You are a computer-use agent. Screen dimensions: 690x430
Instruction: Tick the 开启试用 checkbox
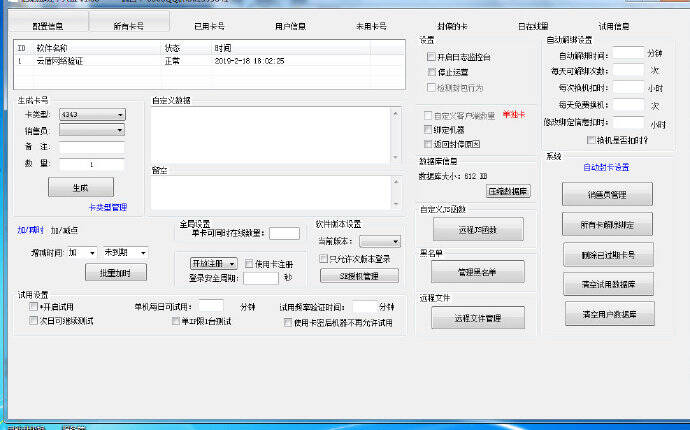(33, 307)
